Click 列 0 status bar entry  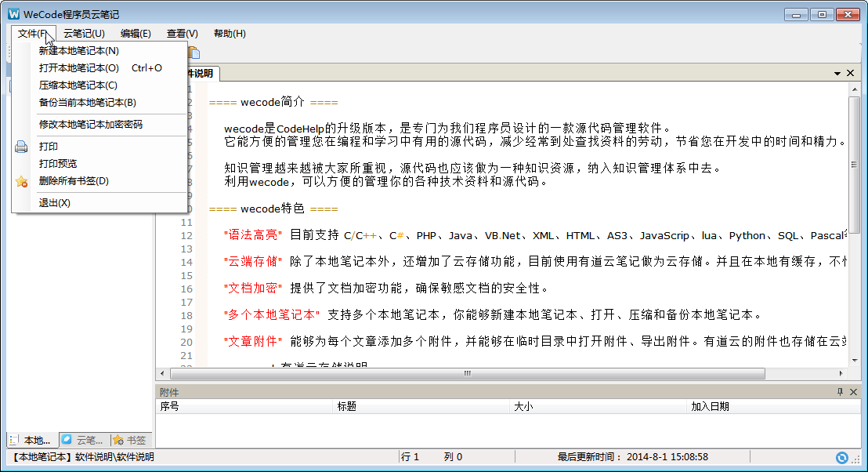453,457
